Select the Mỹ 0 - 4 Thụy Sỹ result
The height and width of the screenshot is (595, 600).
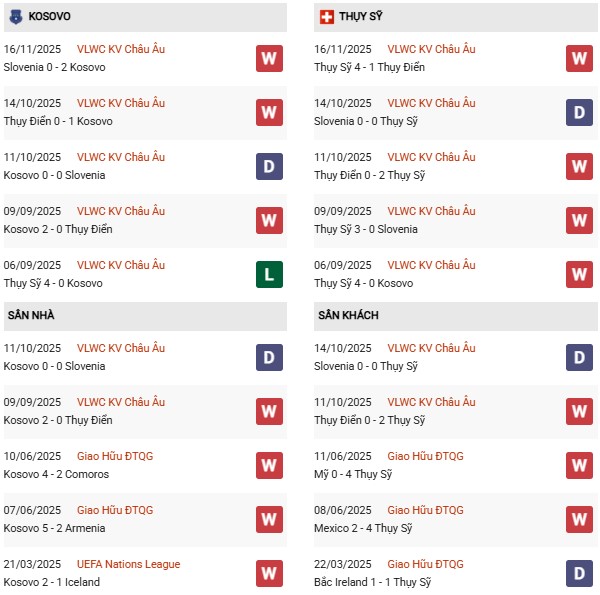(x=353, y=474)
